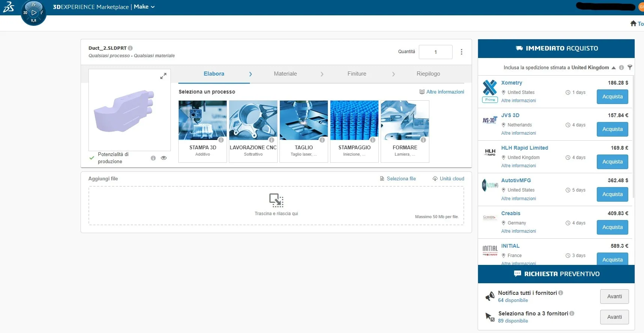Open the 3DEXPERIENCE compass icon

[33, 13]
